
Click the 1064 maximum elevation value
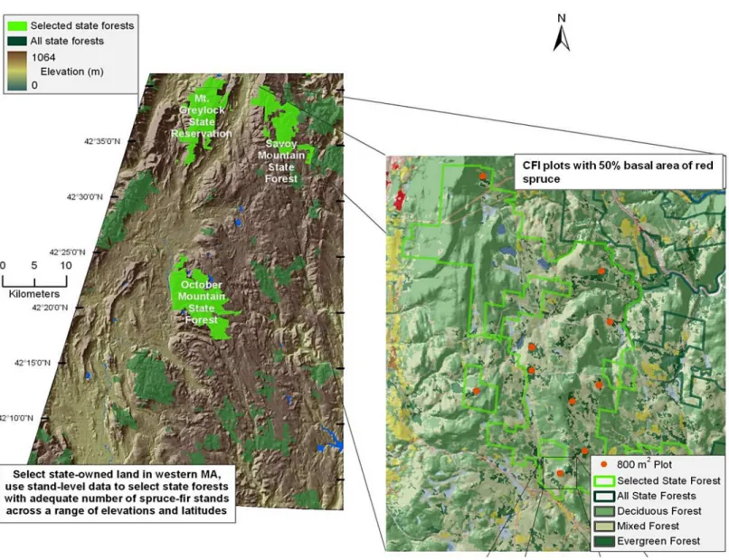click(43, 57)
